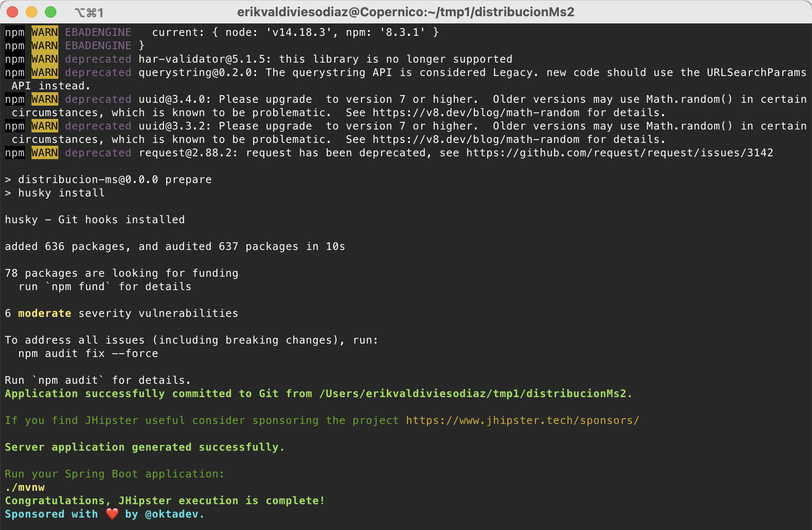Click '> distribucion-ms@0.0.0 prepare' line

[108, 180]
